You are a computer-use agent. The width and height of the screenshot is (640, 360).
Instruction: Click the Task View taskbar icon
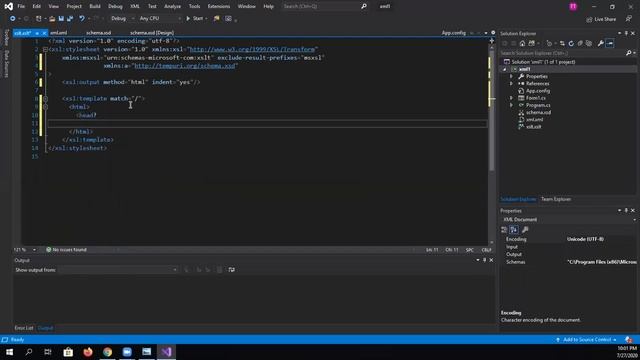(48, 352)
